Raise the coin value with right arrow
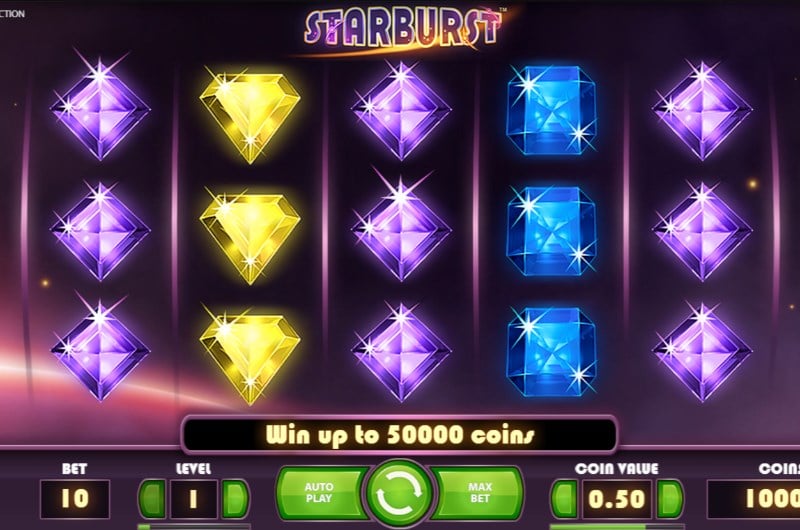The width and height of the screenshot is (800, 530). 669,499
